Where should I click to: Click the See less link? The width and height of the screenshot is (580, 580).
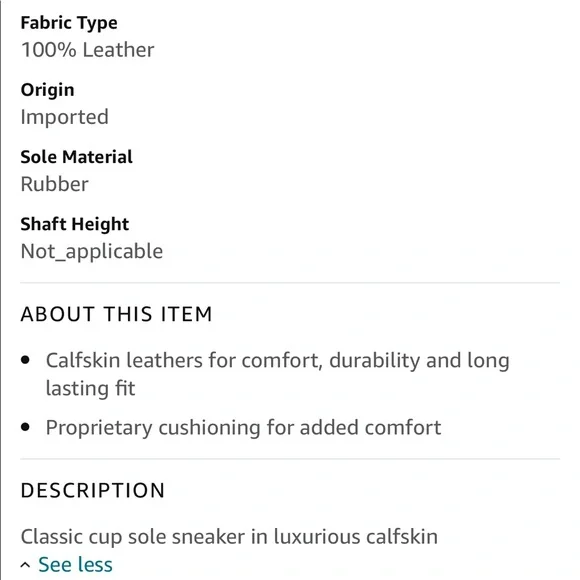coord(75,564)
